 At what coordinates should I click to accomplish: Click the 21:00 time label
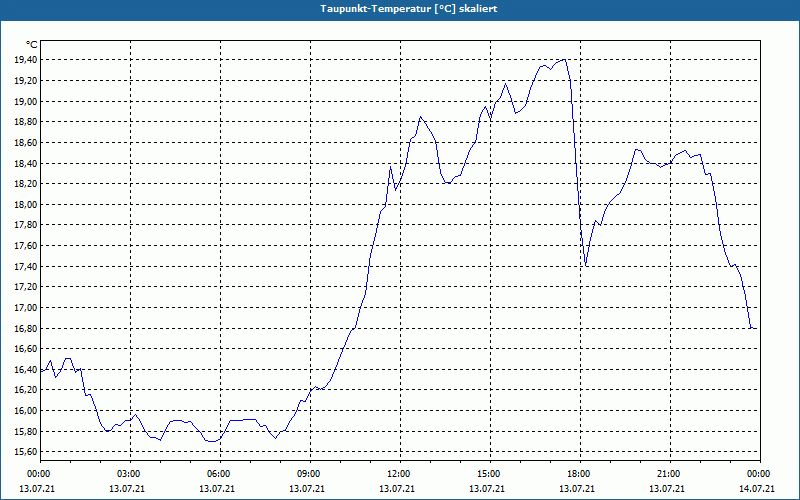coord(670,474)
